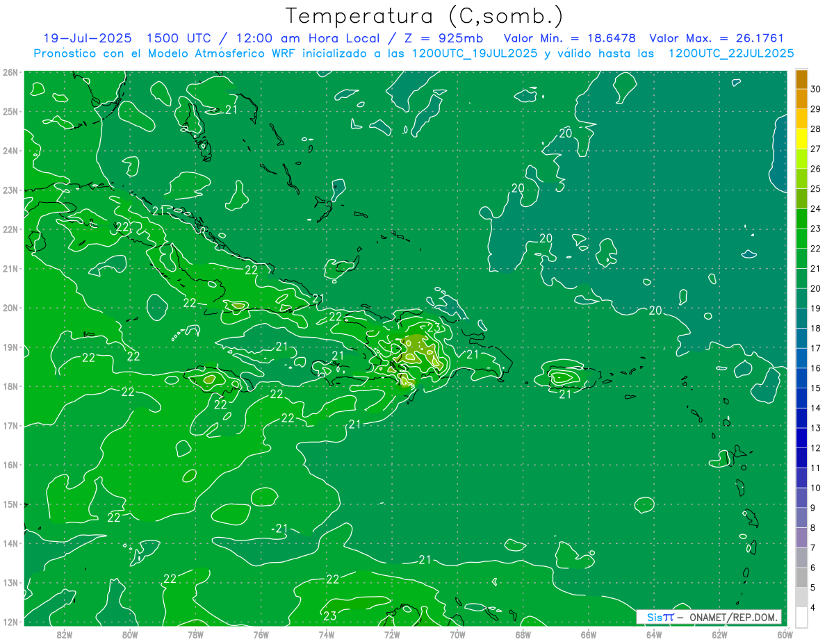
Task: Click the "ONAMET/REP.DOM." credit label
Action: (x=734, y=617)
